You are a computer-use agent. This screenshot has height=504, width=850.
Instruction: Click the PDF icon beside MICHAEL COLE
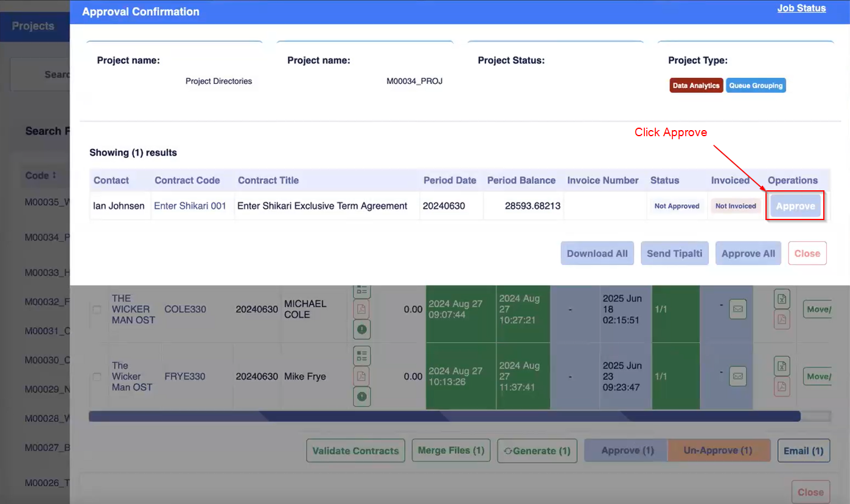coord(362,309)
